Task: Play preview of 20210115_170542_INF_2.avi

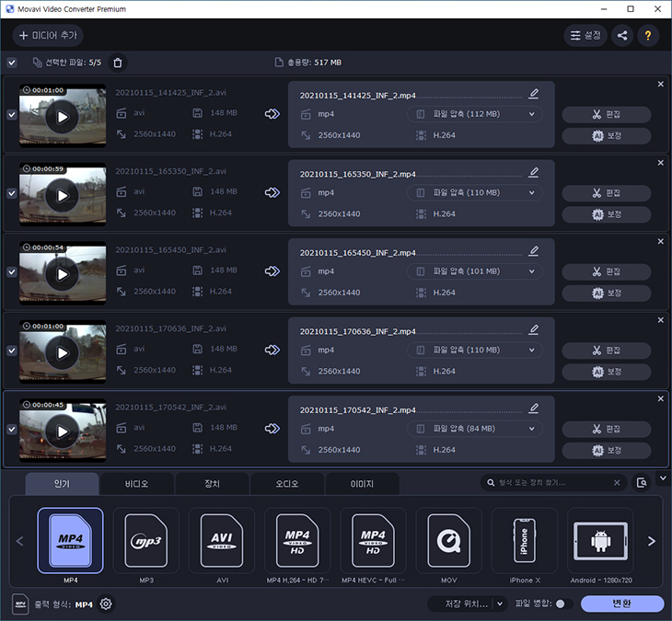Action: tap(63, 431)
